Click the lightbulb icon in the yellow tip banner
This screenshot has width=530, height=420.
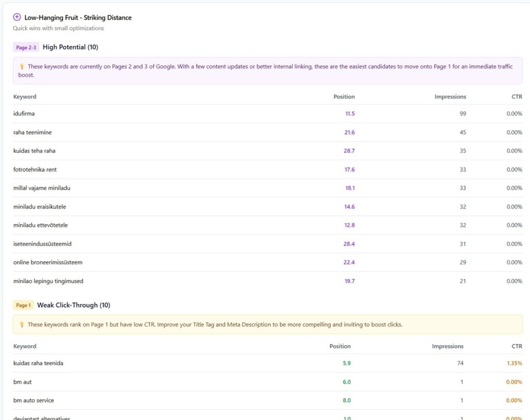[x=22, y=325]
